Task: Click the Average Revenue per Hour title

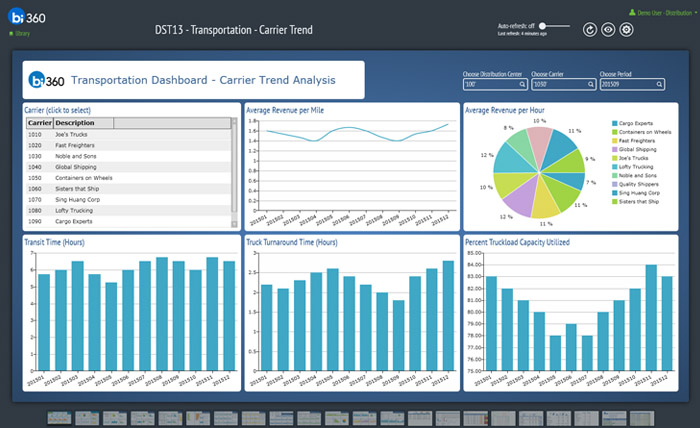Action: point(505,110)
